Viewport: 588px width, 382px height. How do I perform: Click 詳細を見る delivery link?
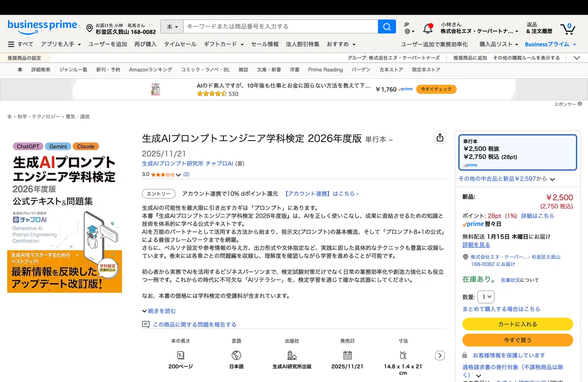(x=476, y=244)
